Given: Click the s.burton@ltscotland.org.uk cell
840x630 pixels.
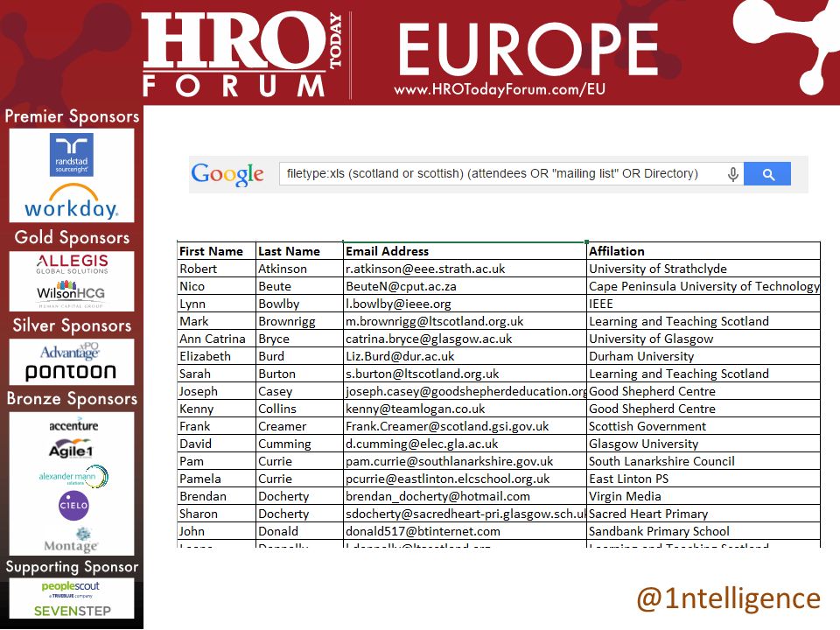Looking at the screenshot, I should click(x=465, y=374).
